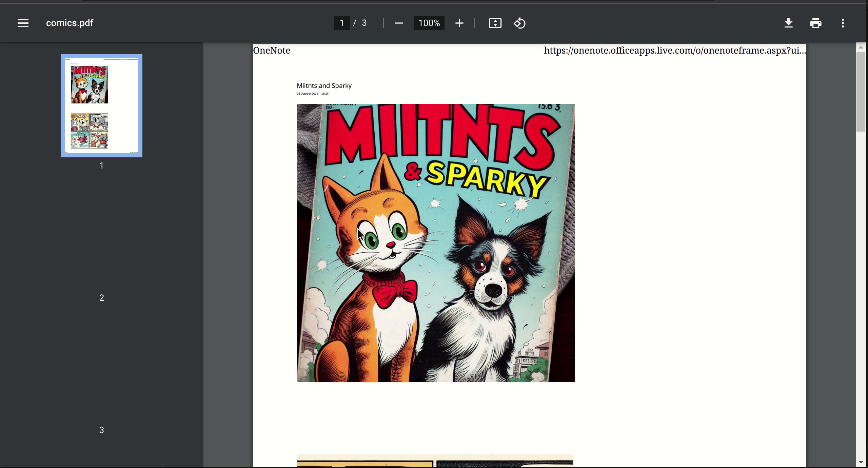Select page 3 in thumbnail sidebar
Viewport: 868px width, 468px height.
[x=101, y=430]
